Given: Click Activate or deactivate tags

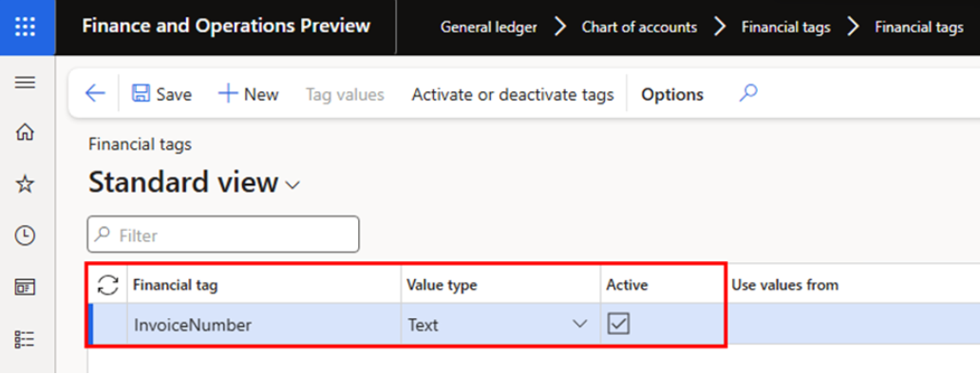Looking at the screenshot, I should point(513,95).
